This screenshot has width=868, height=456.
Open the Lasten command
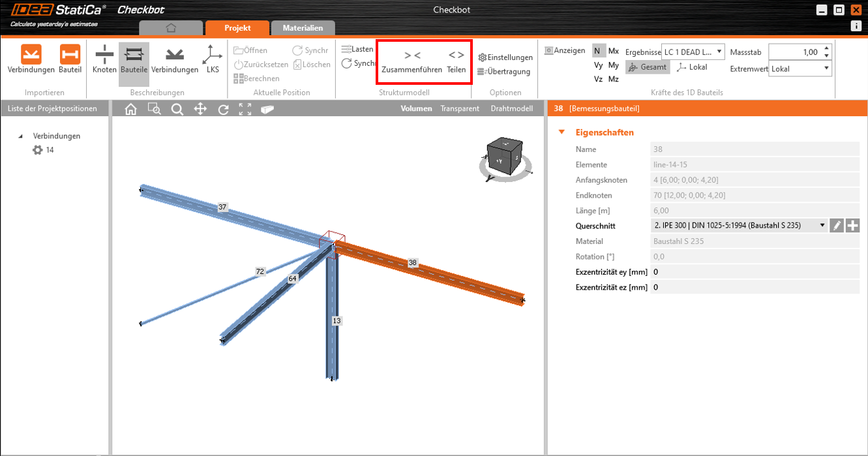click(357, 49)
